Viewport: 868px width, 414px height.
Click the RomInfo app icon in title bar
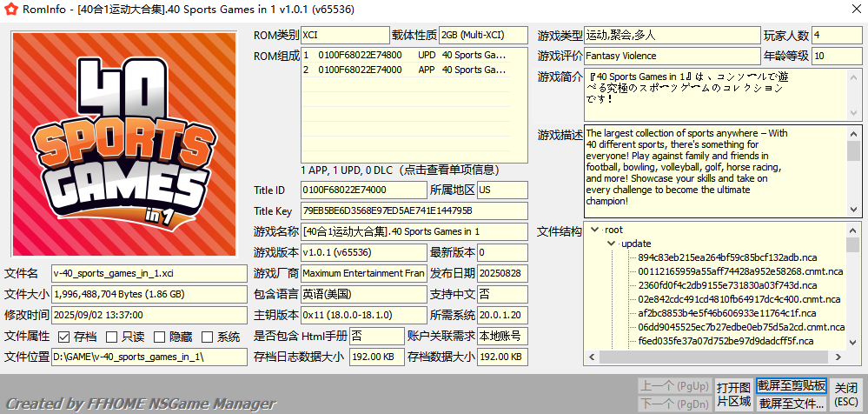[x=10, y=10]
